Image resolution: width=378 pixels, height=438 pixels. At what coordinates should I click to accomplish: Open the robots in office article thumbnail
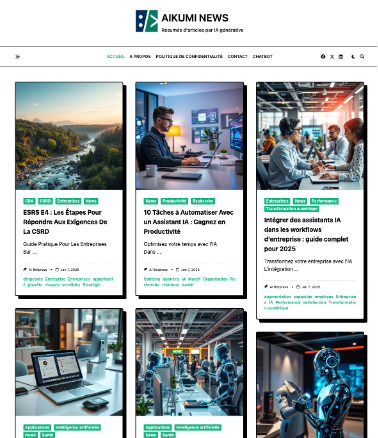189,362
